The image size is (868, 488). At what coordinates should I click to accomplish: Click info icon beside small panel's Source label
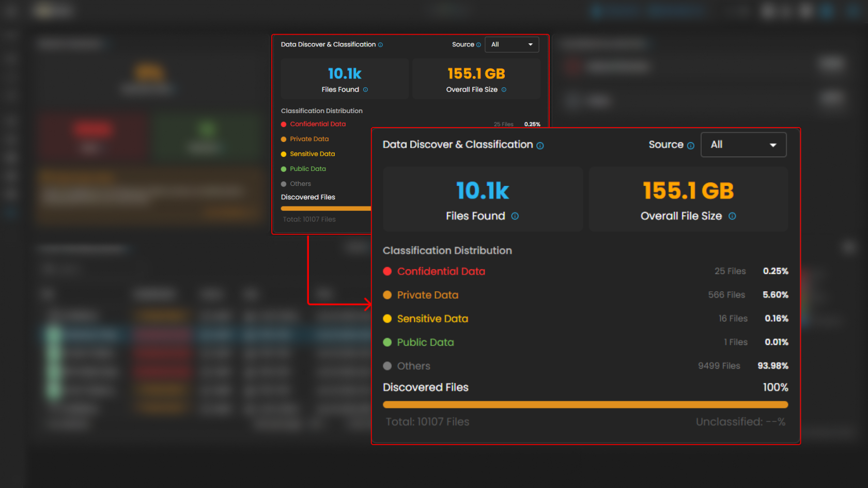pyautogui.click(x=478, y=45)
